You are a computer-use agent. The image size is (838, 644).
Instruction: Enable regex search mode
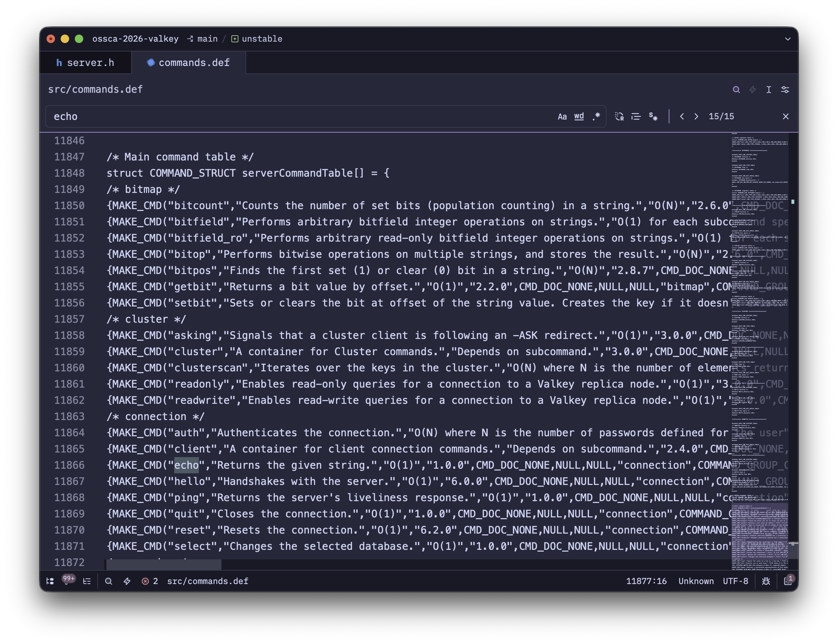[x=596, y=116]
